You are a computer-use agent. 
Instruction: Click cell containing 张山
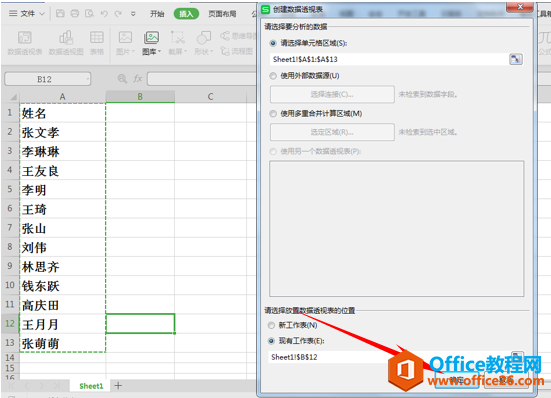pos(63,228)
